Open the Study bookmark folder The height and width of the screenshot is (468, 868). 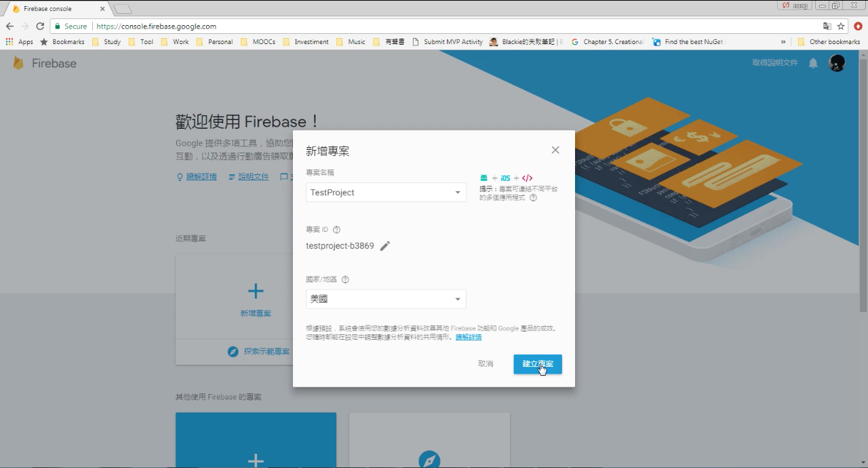[106, 42]
